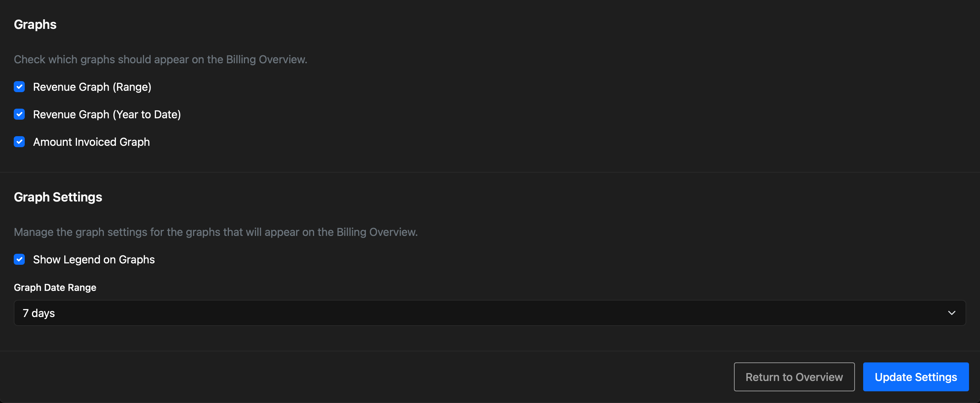Open the Graph Date Range dropdown
Viewport: 980px width, 403px height.
[490, 313]
